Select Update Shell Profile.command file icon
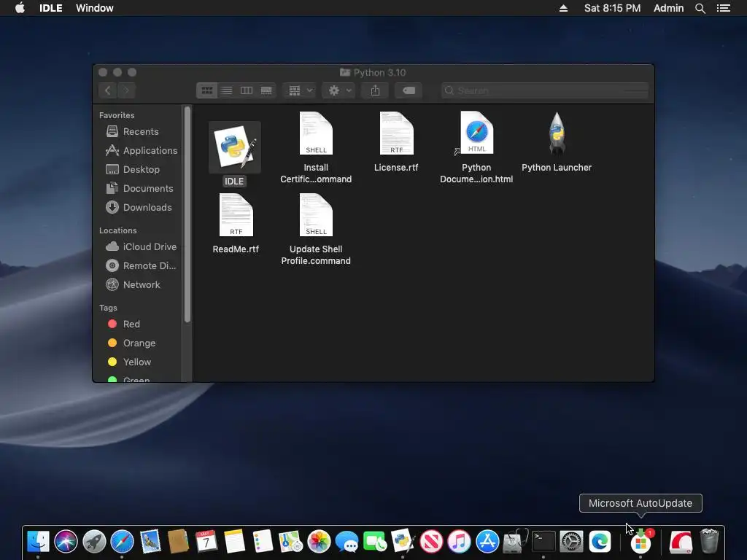 click(x=316, y=215)
